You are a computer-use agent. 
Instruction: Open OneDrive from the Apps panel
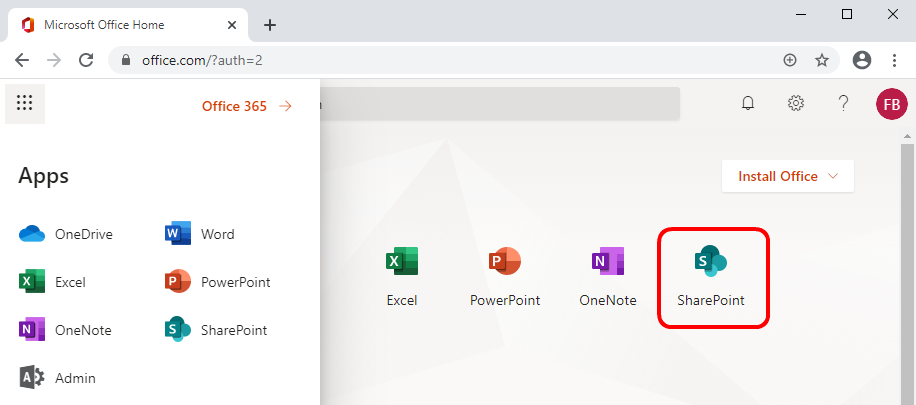[65, 234]
